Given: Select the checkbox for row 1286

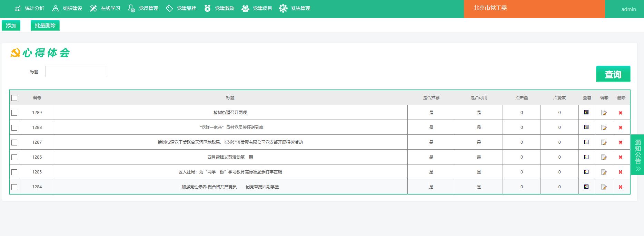Looking at the screenshot, I should click(14, 157).
